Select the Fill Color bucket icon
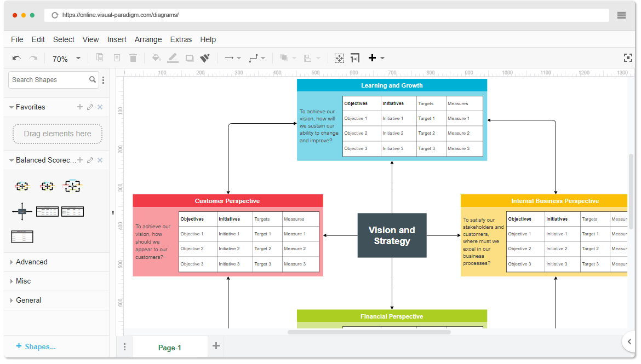 [x=156, y=57]
